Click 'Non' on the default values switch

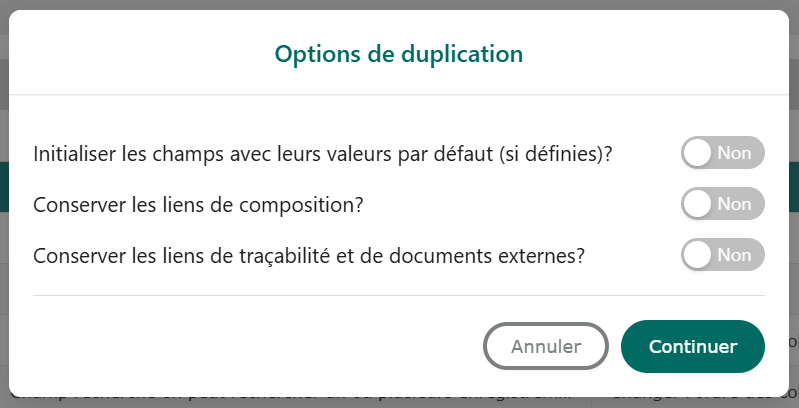pos(734,154)
